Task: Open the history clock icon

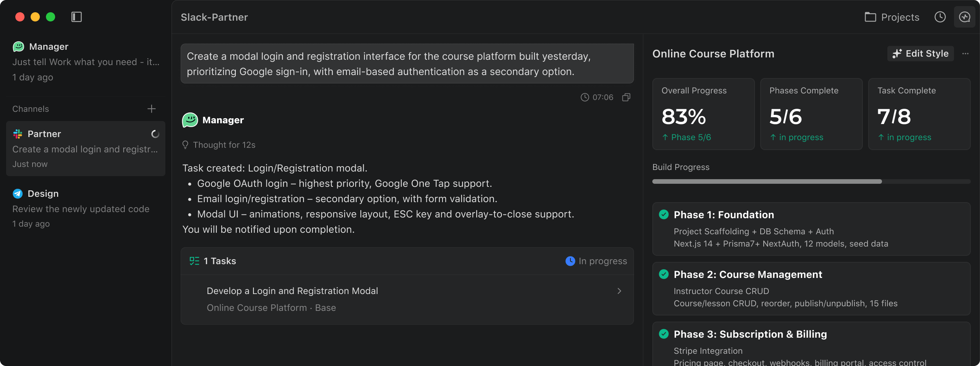Action: pos(940,17)
